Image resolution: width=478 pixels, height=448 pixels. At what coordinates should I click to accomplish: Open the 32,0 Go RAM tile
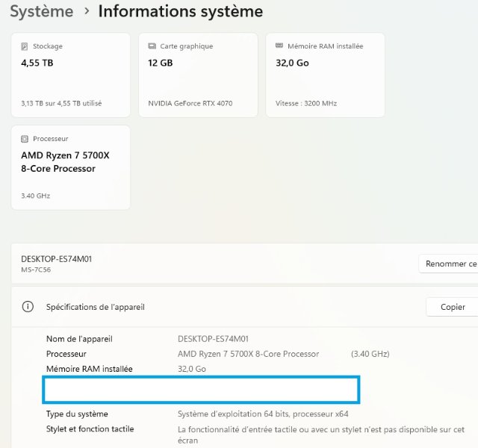tap(325, 75)
